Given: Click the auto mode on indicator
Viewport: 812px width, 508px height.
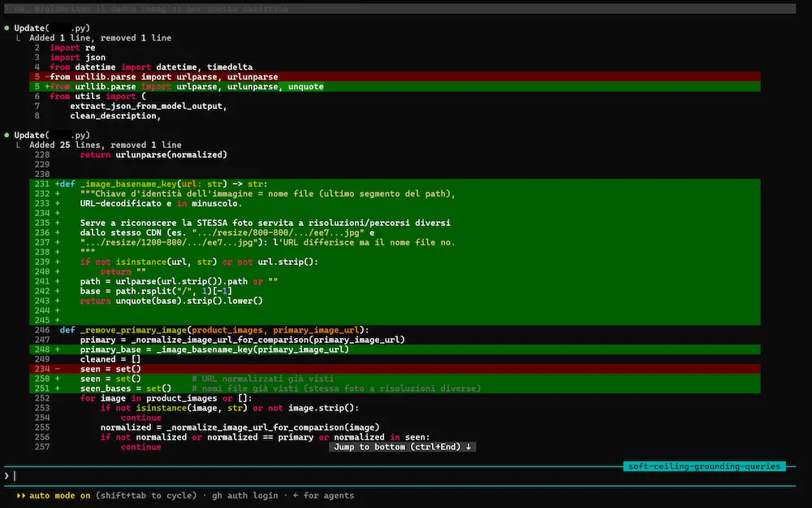Looking at the screenshot, I should tap(59, 496).
